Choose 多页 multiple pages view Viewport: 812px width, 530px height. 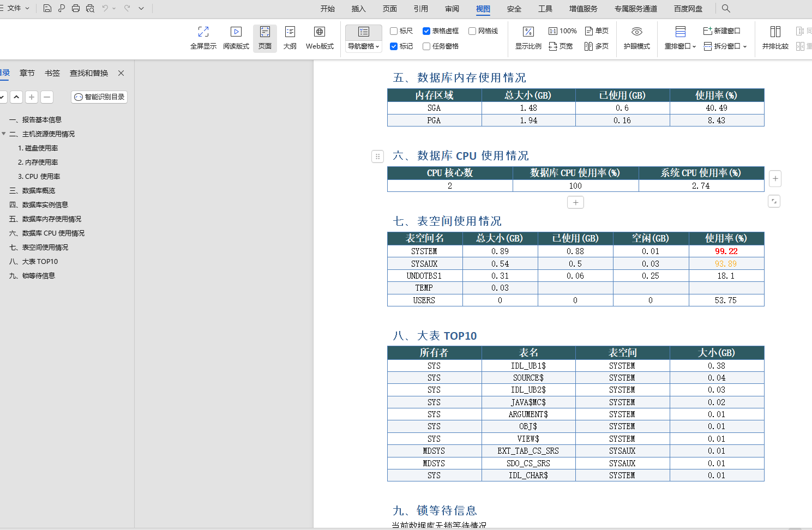597,46
